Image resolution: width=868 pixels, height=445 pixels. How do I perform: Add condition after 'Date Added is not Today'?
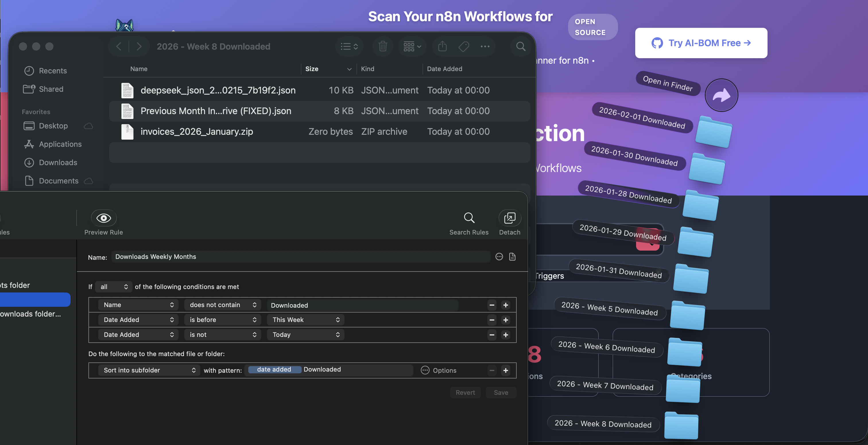505,335
